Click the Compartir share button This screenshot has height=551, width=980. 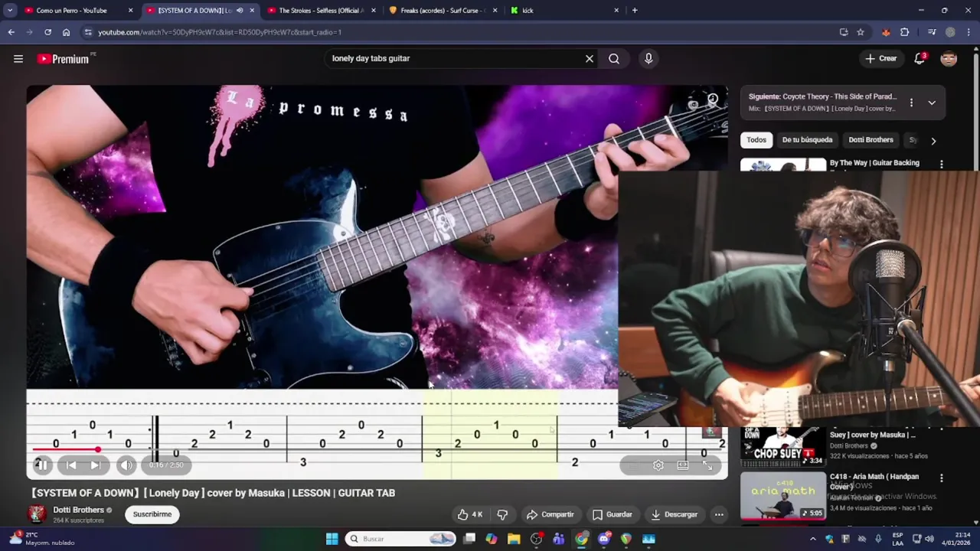pos(550,514)
